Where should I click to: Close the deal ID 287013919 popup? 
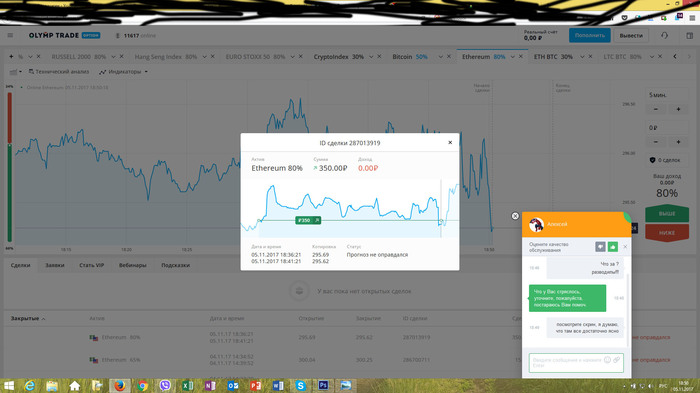tap(450, 142)
